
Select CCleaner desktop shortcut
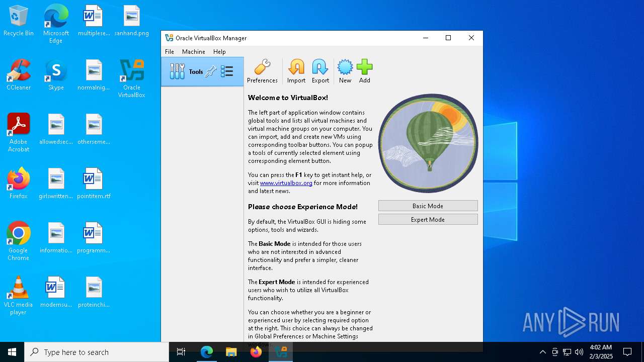(19, 75)
